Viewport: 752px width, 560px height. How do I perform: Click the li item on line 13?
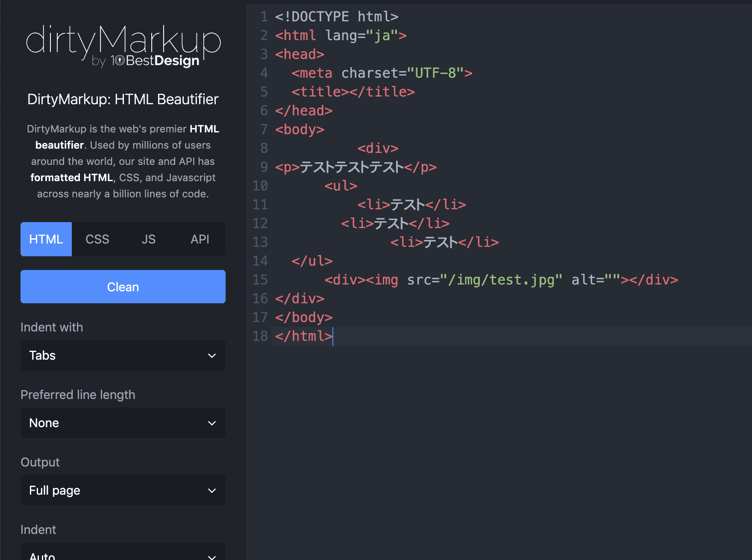coord(444,242)
